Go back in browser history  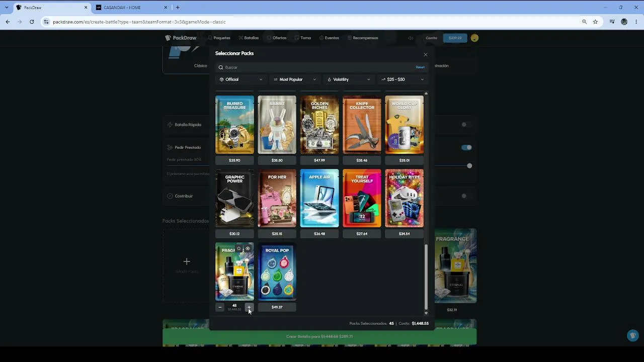click(x=8, y=22)
